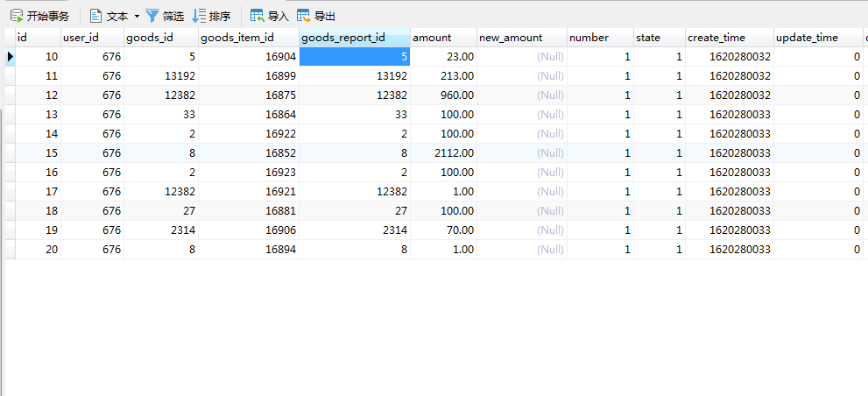Click goods_item_id cell 16923
Screen dimensions: 868x396
[249, 173]
